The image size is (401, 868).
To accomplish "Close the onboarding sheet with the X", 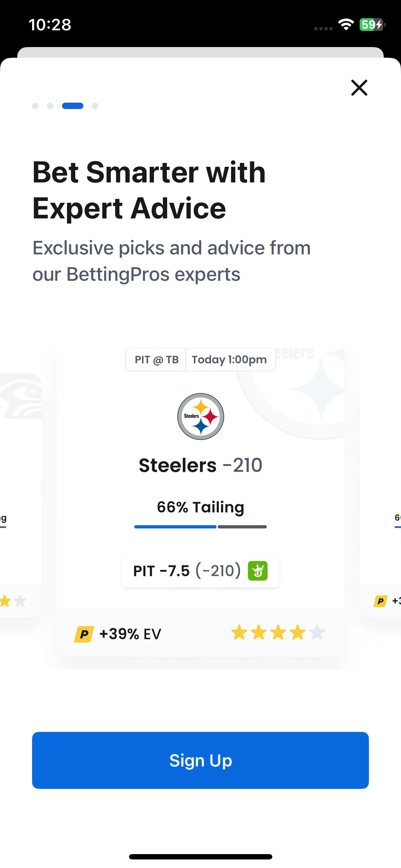I will [x=359, y=88].
